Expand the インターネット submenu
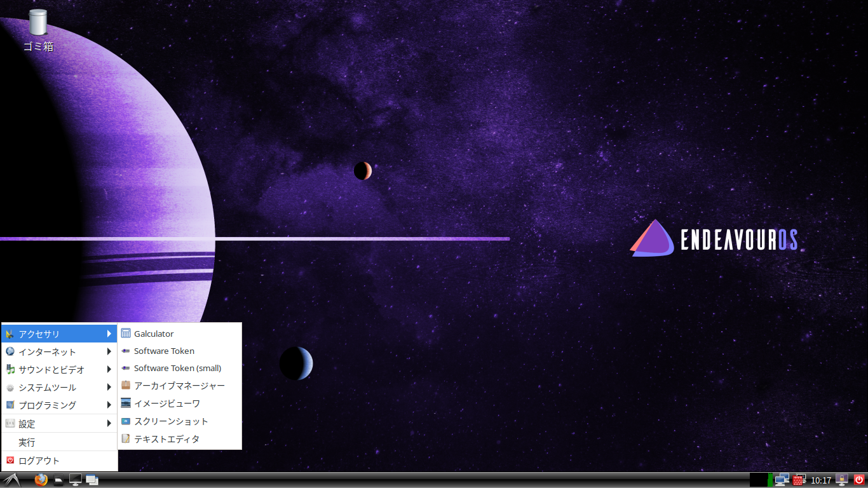 point(59,351)
